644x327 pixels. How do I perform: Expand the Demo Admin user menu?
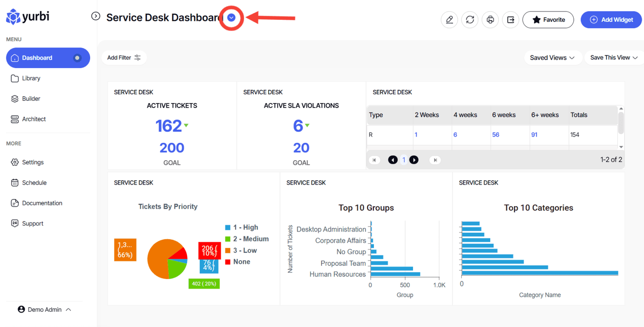(45, 309)
